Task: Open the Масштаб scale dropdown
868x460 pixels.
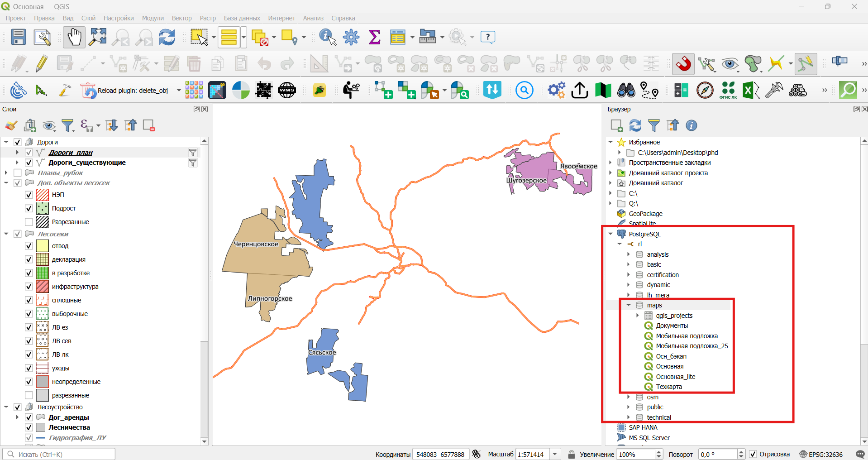Action: click(x=555, y=454)
